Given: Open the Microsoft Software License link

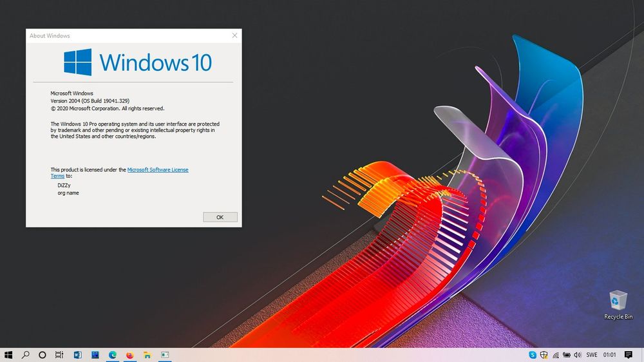Looking at the screenshot, I should [158, 169].
